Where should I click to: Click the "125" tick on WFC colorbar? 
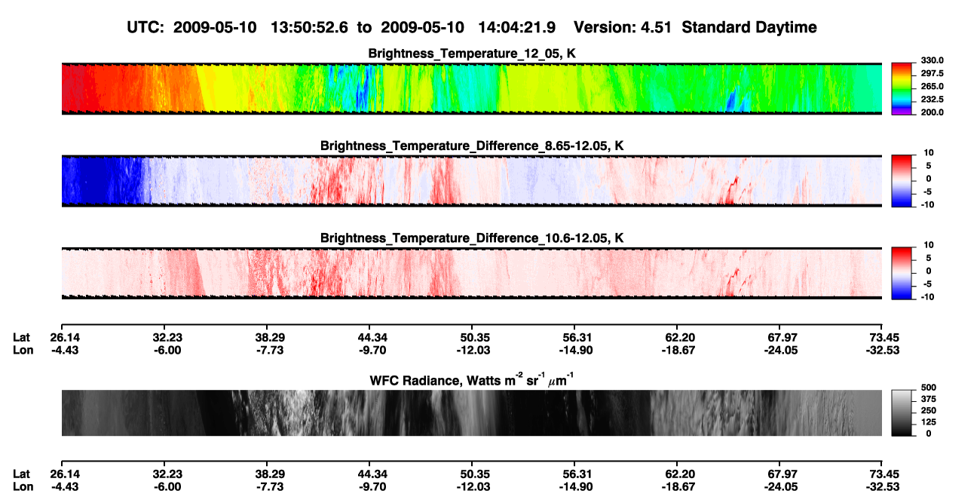click(927, 422)
